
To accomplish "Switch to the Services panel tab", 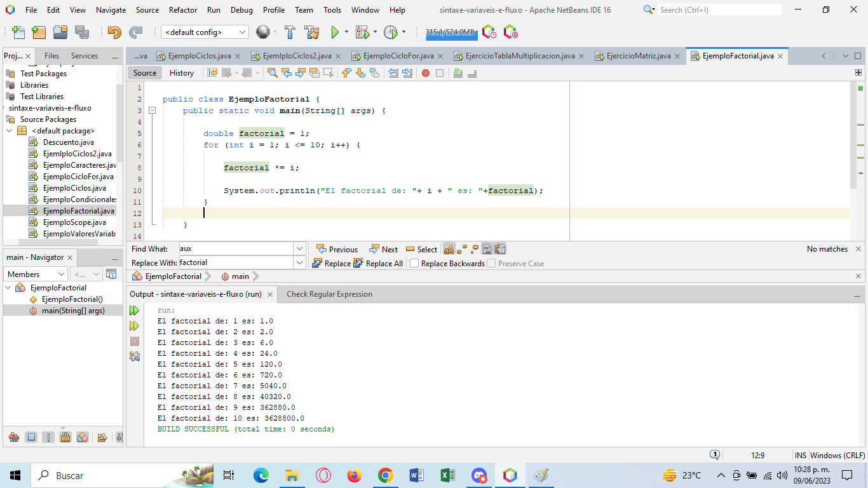I will pyautogui.click(x=85, y=56).
